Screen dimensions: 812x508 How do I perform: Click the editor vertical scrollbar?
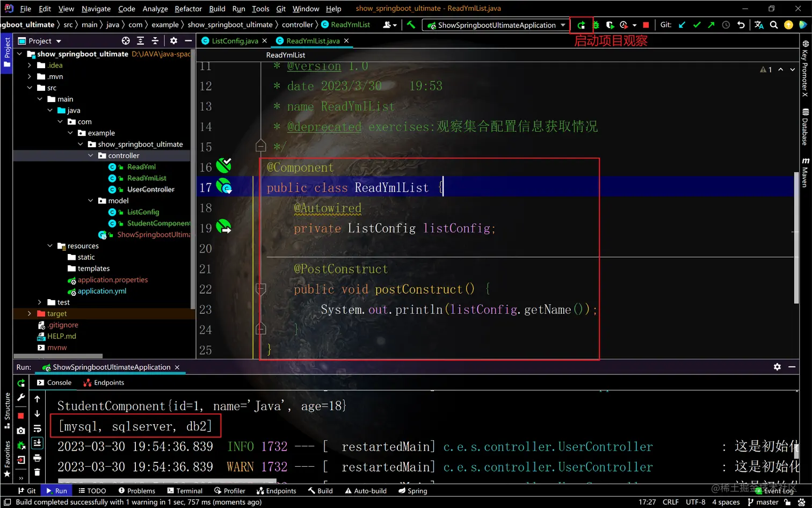coord(796,238)
